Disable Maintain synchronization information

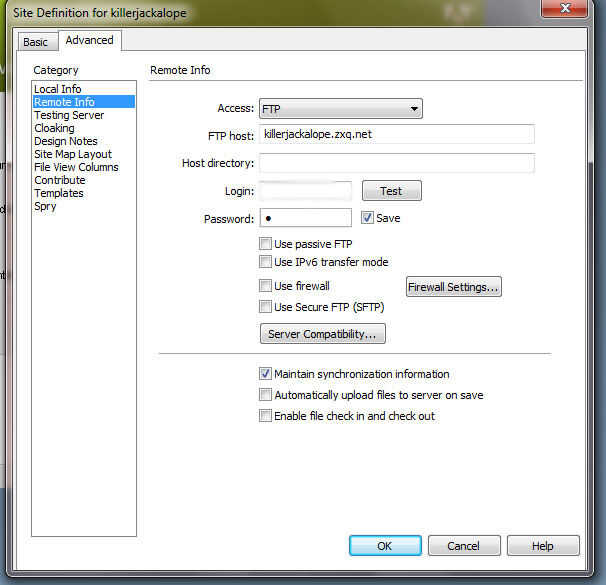coord(265,374)
